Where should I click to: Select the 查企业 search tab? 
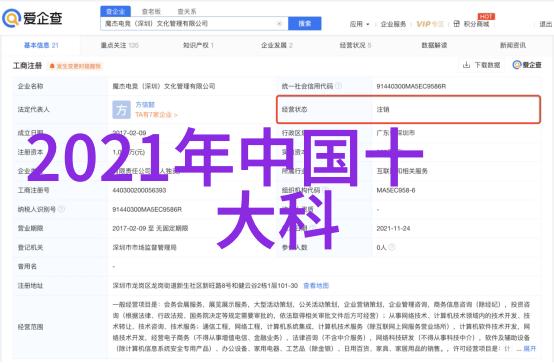pyautogui.click(x=116, y=11)
